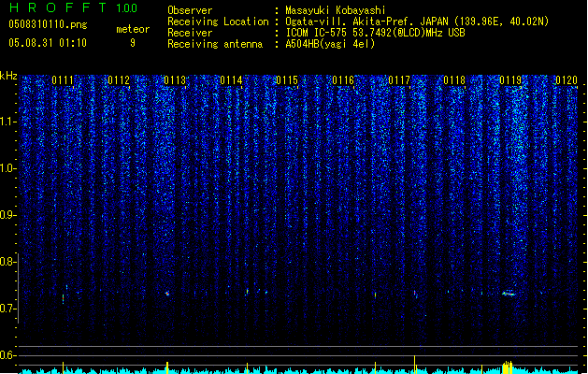Click the Receiving Location label
The height and width of the screenshot is (374, 588).
pyautogui.click(x=218, y=22)
